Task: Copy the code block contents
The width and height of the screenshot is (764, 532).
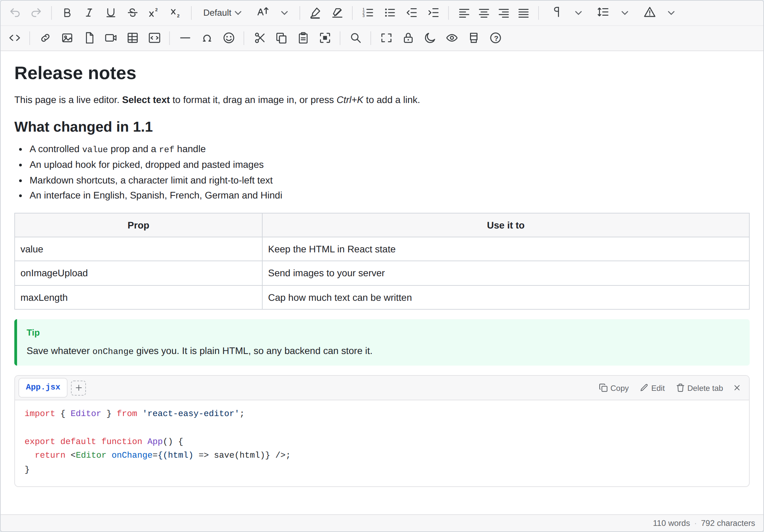Action: pos(614,388)
